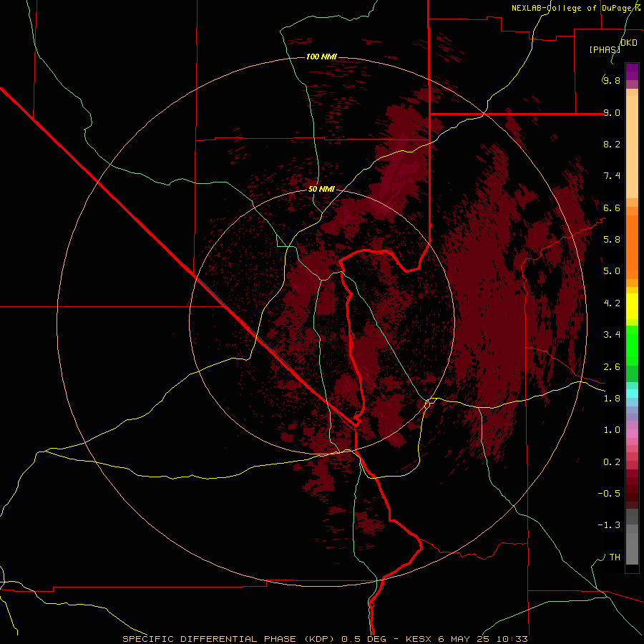Click the 4.2 value on the color scale
Image resolution: width=644 pixels, height=644 pixels.
tap(612, 303)
